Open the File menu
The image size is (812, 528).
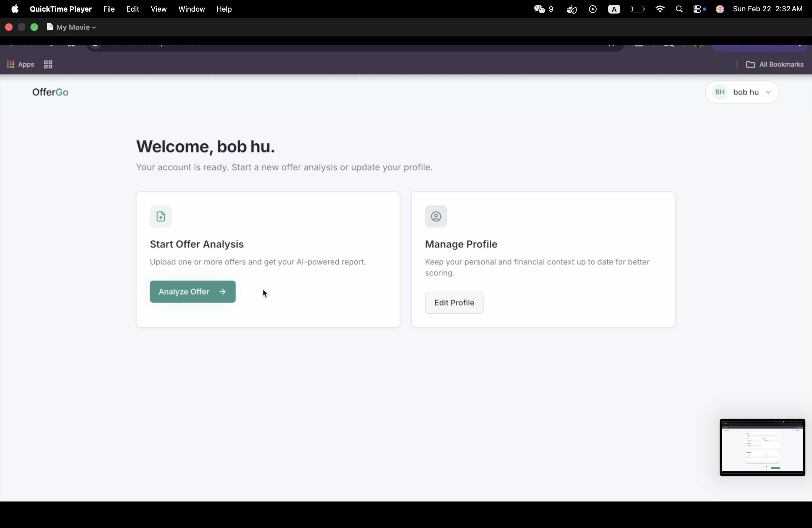(109, 9)
